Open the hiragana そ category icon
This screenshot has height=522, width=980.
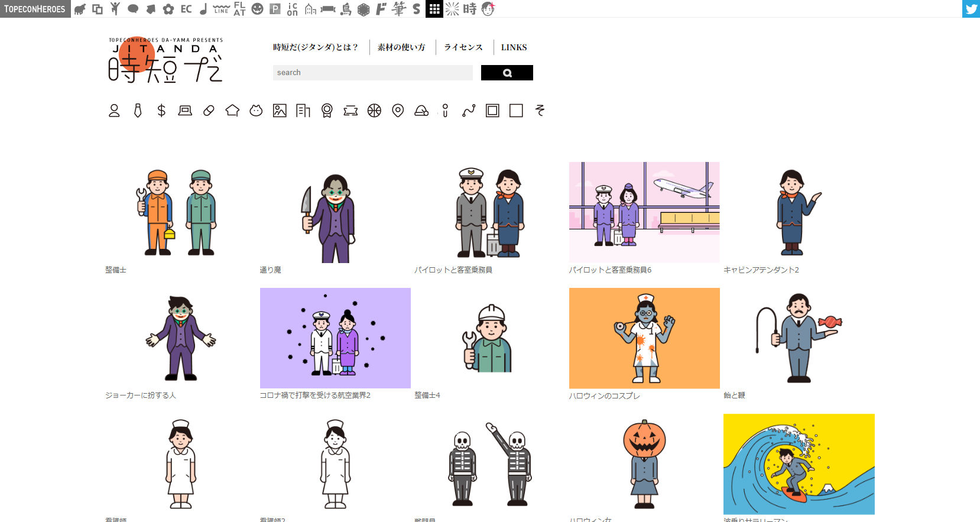tap(540, 111)
